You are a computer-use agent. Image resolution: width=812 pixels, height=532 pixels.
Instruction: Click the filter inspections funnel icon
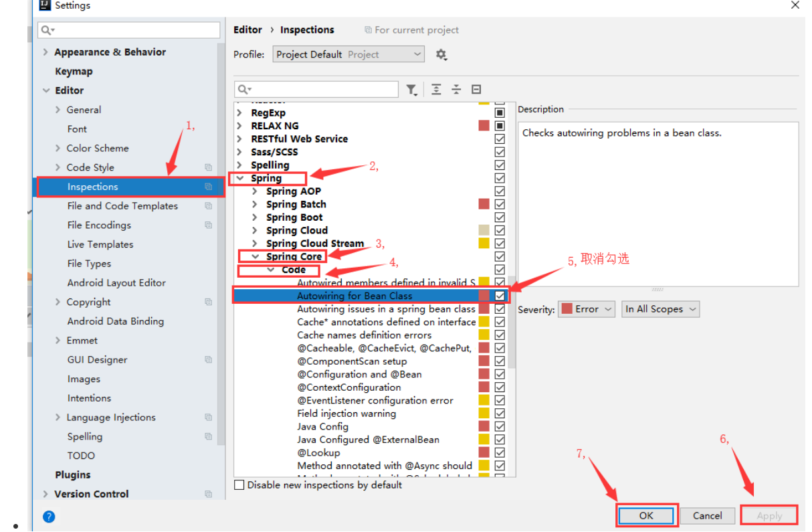(x=412, y=90)
